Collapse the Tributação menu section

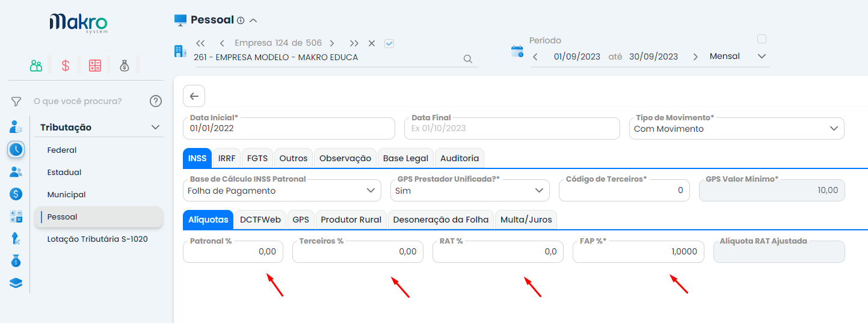coord(155,128)
